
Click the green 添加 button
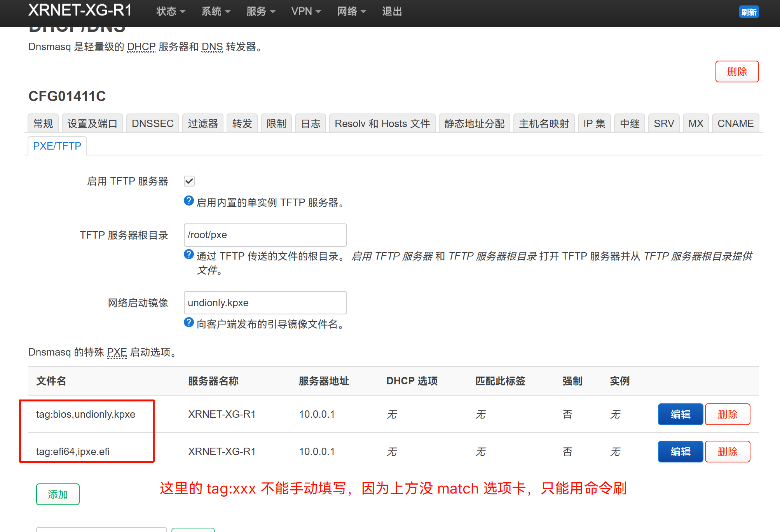(x=58, y=494)
